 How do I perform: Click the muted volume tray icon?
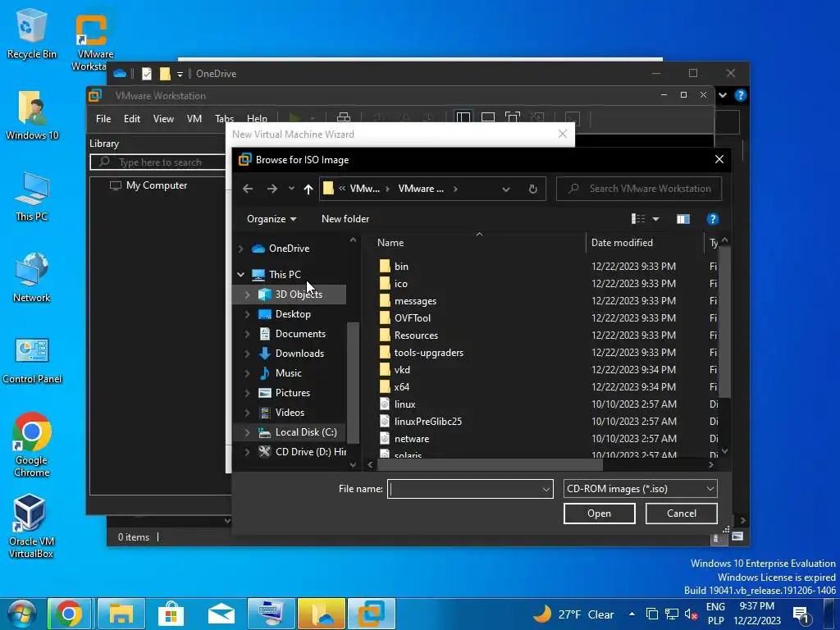click(x=691, y=614)
